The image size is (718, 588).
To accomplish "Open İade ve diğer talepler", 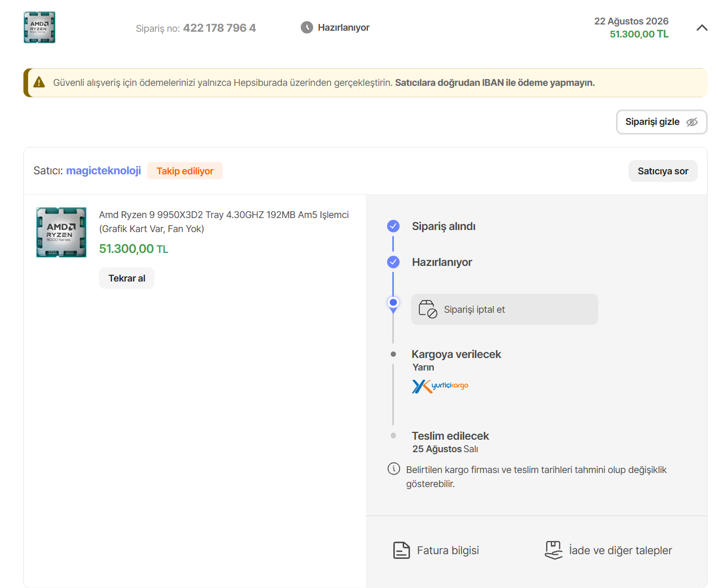I will coord(608,551).
